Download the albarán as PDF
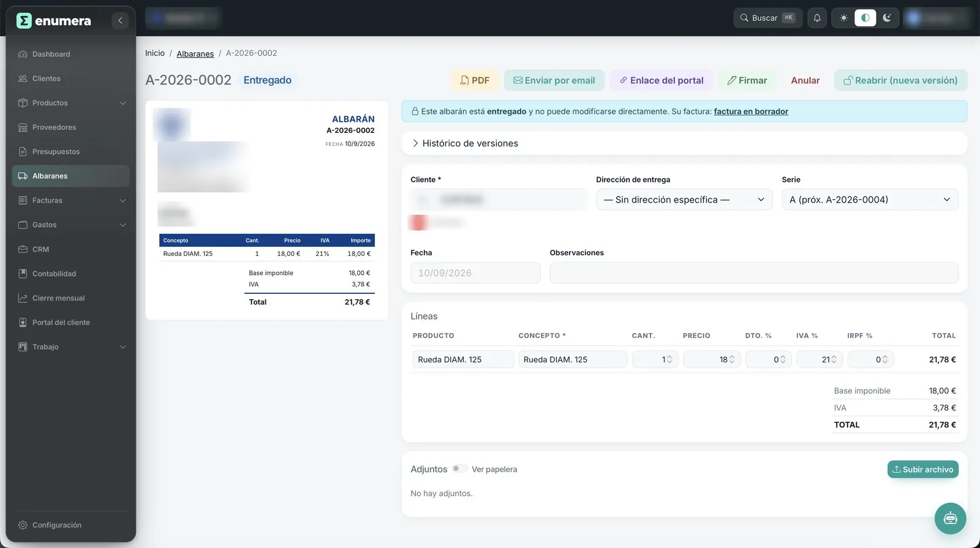Image resolution: width=980 pixels, height=548 pixels. pos(475,80)
